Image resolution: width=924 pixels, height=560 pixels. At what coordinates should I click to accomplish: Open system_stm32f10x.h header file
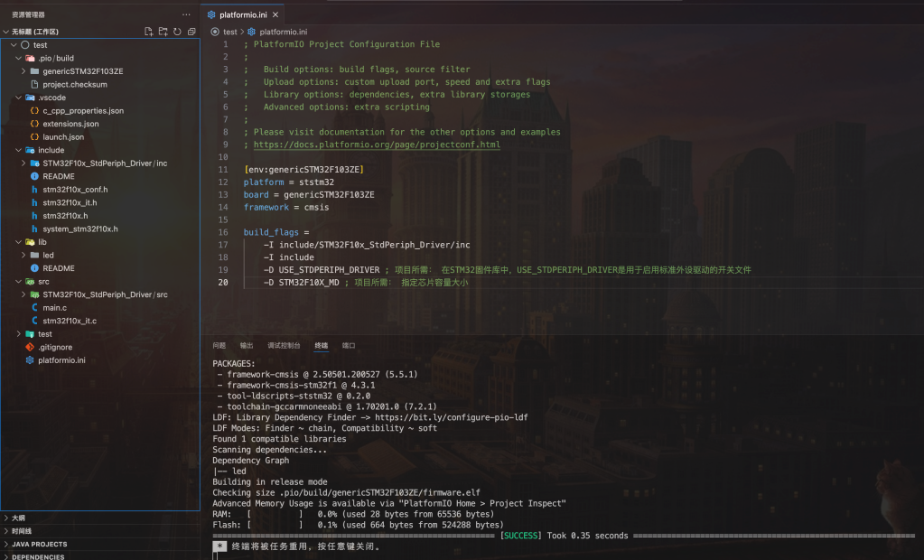(x=80, y=229)
